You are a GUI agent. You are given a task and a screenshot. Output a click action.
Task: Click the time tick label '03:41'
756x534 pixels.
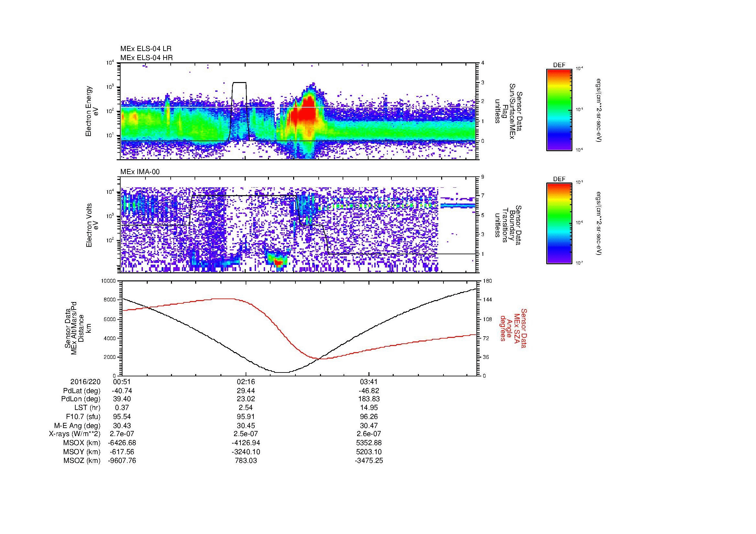pos(369,382)
